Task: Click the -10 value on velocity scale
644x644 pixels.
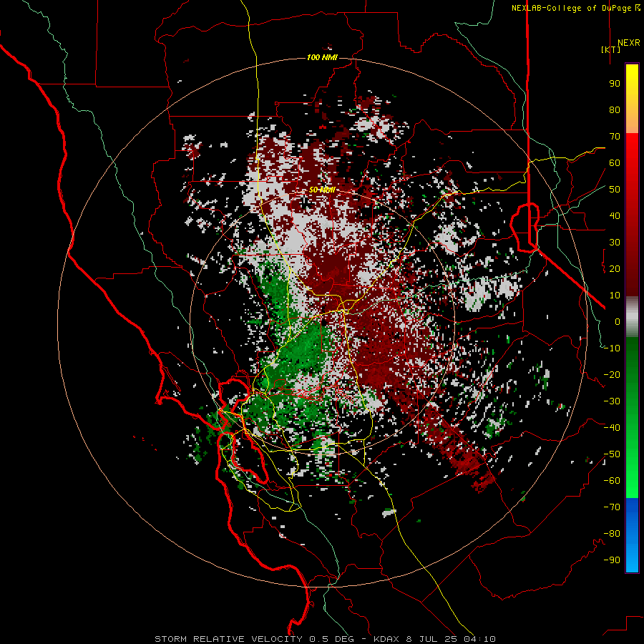Action: click(x=612, y=348)
